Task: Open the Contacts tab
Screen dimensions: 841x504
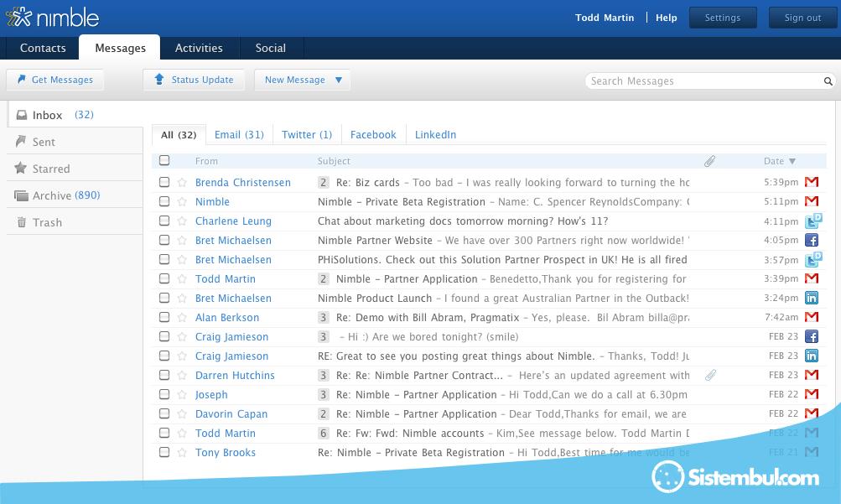Action: 43,49
